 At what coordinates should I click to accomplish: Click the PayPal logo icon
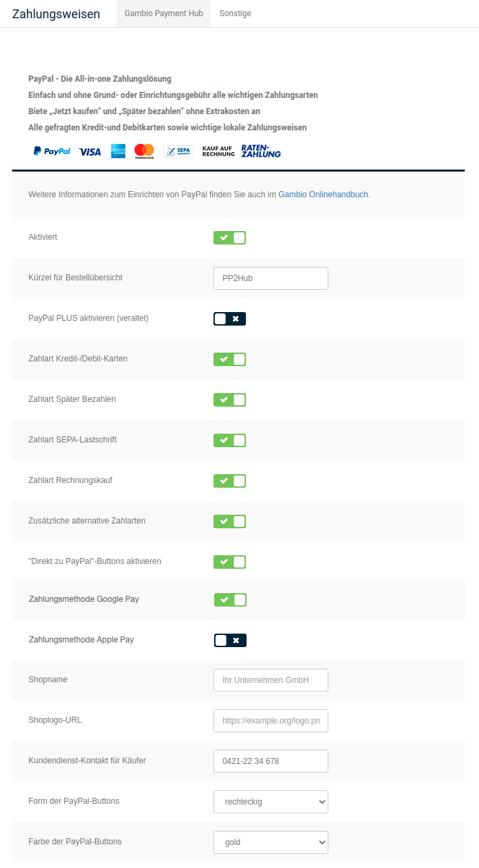tap(52, 151)
